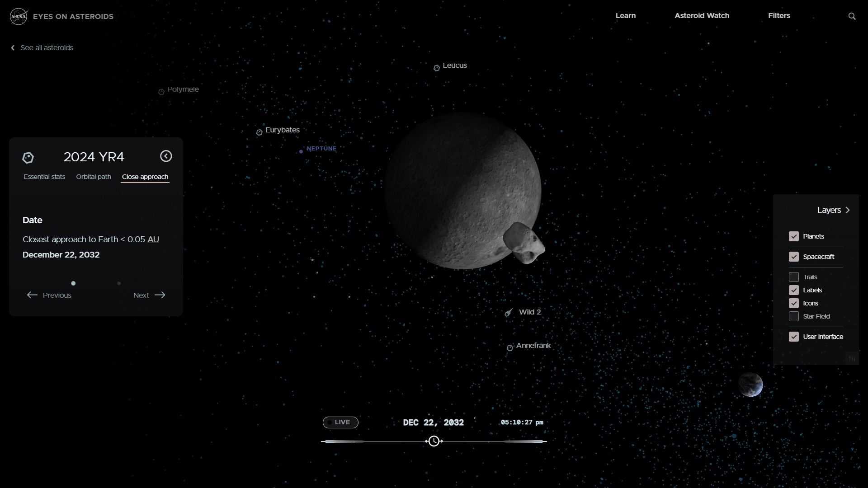
Task: Open the AU definition link
Action: 153,239
